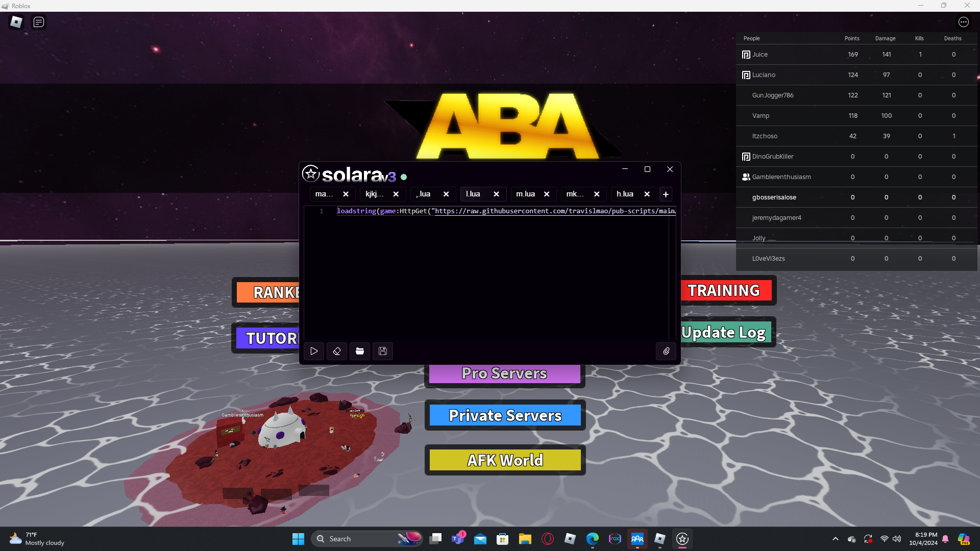The image size is (980, 551).
Task: Select player Luciano in the leaderboard
Action: pos(856,75)
